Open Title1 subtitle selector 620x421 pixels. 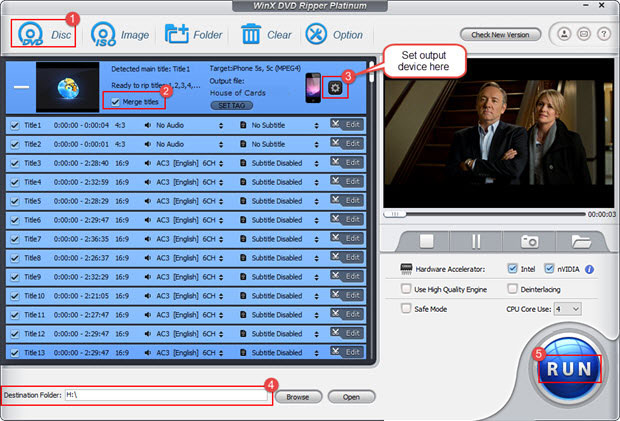pos(316,125)
